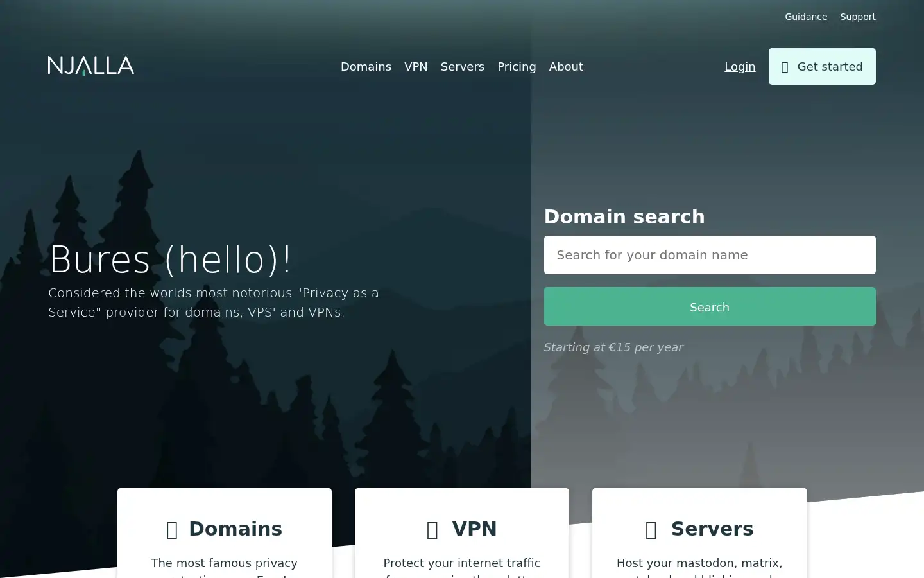
Task: Click the icon beside the VPN card title
Action: [x=432, y=530]
